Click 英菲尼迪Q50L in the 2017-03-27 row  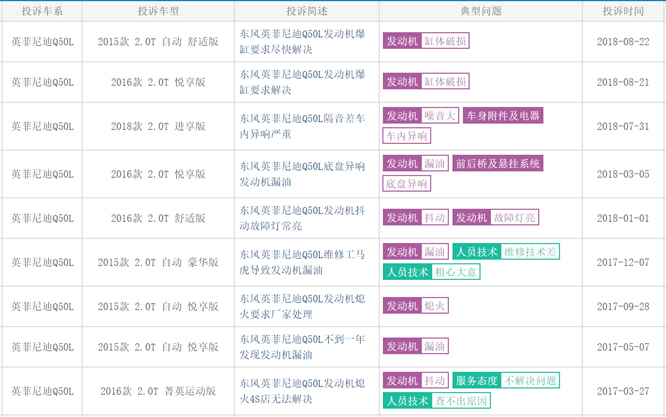42,391
